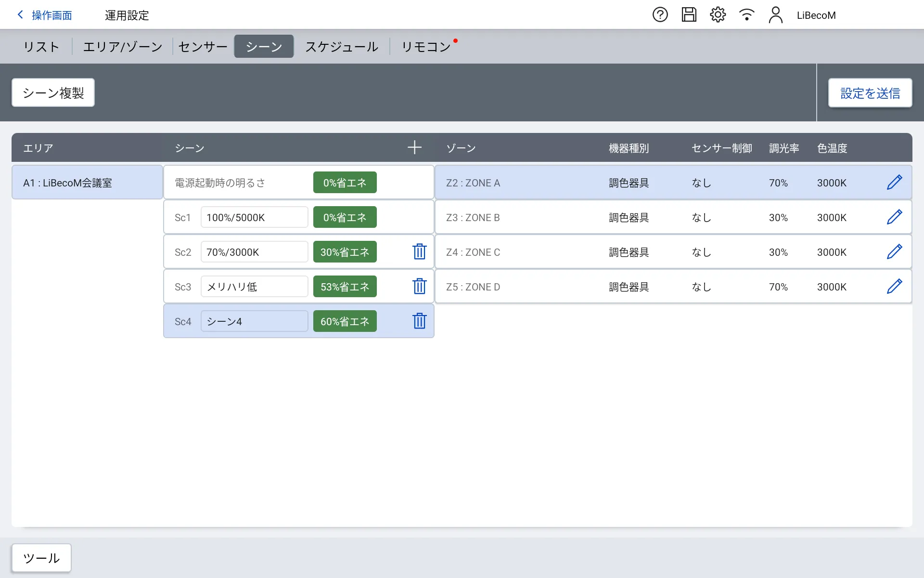
Task: Delete scene Sc4 with trash icon
Action: [419, 321]
